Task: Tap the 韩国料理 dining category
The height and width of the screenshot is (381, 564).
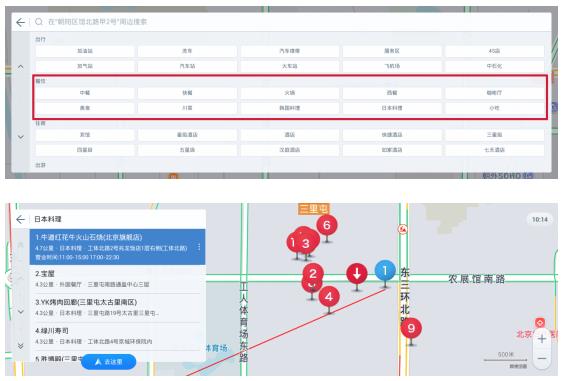Action: (x=290, y=108)
